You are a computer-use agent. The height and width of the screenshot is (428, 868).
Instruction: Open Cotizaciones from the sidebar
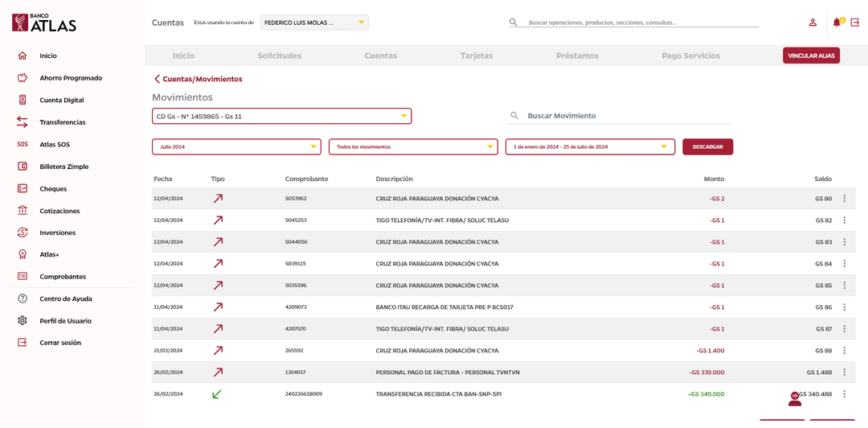tap(59, 211)
